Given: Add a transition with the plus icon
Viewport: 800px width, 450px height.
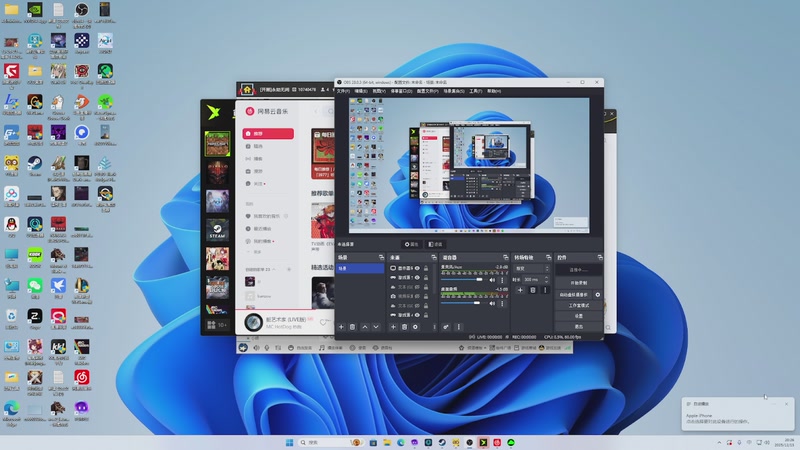Looking at the screenshot, I should (520, 290).
